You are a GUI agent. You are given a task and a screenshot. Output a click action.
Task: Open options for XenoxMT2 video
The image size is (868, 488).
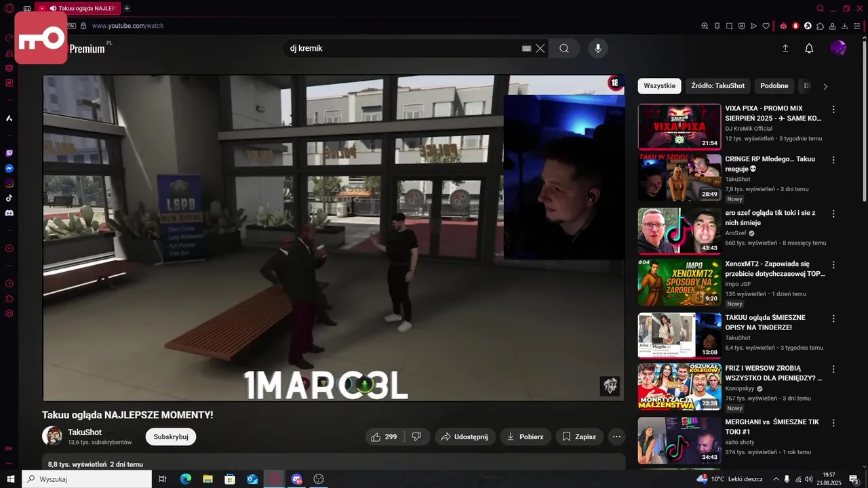(x=833, y=265)
